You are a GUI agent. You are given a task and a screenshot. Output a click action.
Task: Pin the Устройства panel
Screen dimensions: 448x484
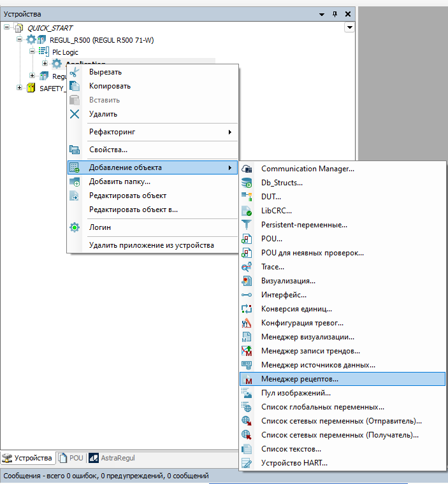(335, 13)
